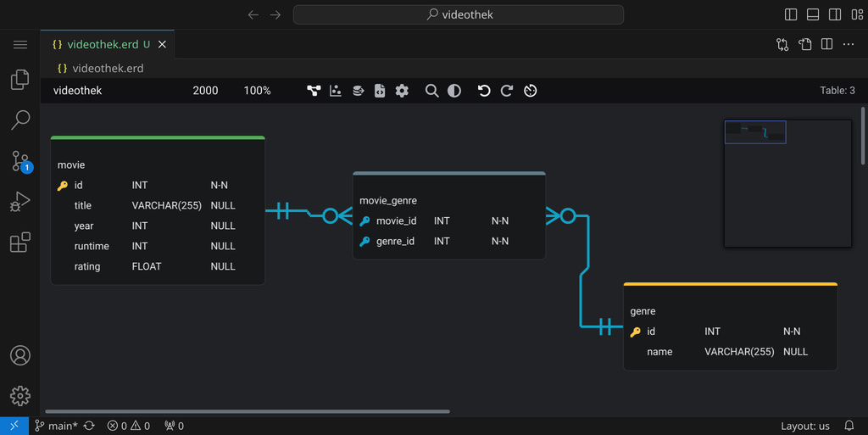Open the visualization chart icon in ERD toolbar
Viewport: 868px width, 435px height.
point(336,91)
